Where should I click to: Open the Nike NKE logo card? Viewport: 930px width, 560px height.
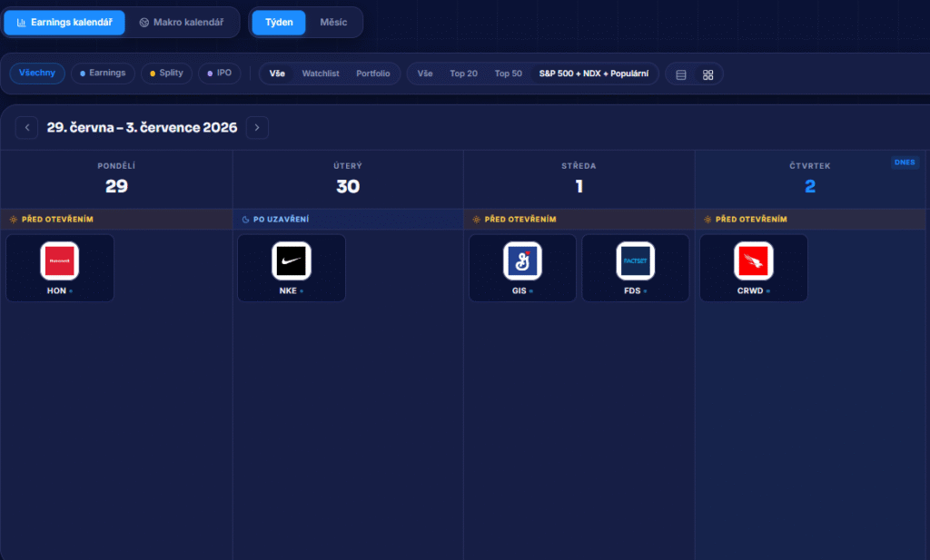click(x=292, y=268)
